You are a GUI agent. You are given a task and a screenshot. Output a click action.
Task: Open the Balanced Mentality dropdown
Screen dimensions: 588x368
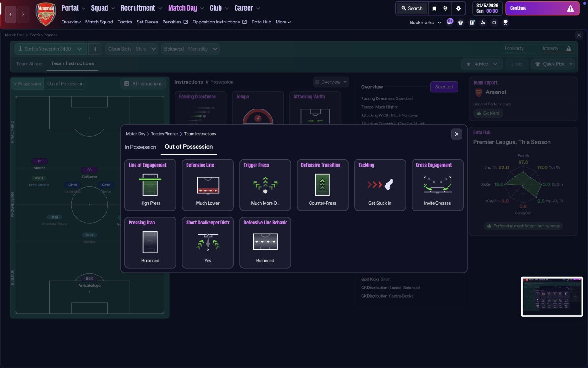[190, 49]
